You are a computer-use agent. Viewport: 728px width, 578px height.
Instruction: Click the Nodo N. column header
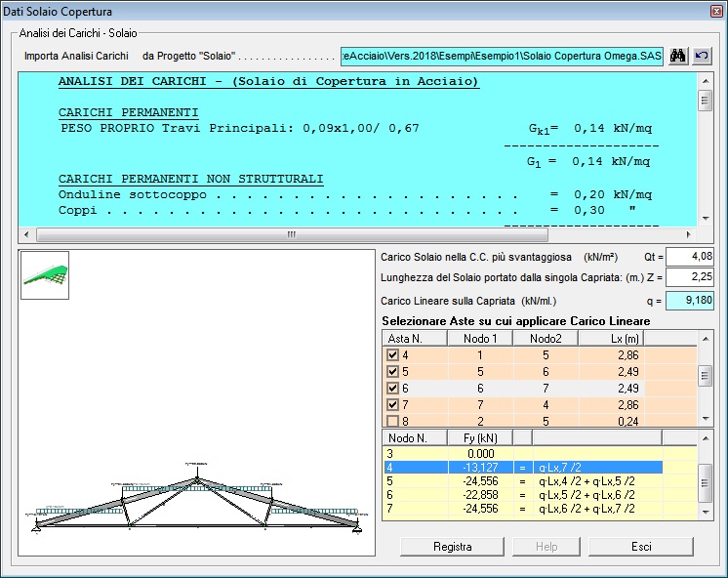click(x=415, y=438)
